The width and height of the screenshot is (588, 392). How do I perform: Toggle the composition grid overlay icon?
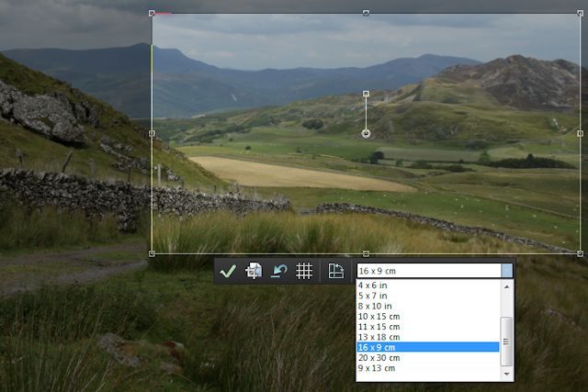click(304, 271)
